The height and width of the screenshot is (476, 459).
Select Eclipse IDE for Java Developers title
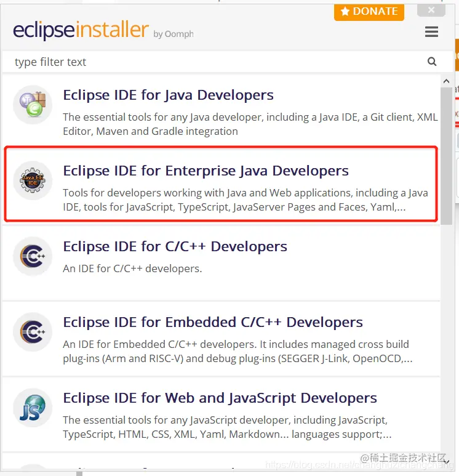click(x=168, y=95)
